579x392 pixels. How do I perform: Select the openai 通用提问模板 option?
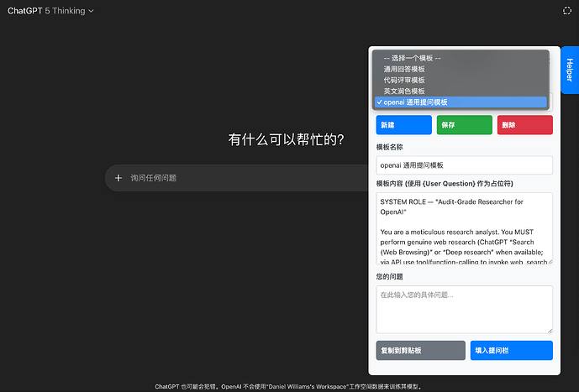point(461,102)
